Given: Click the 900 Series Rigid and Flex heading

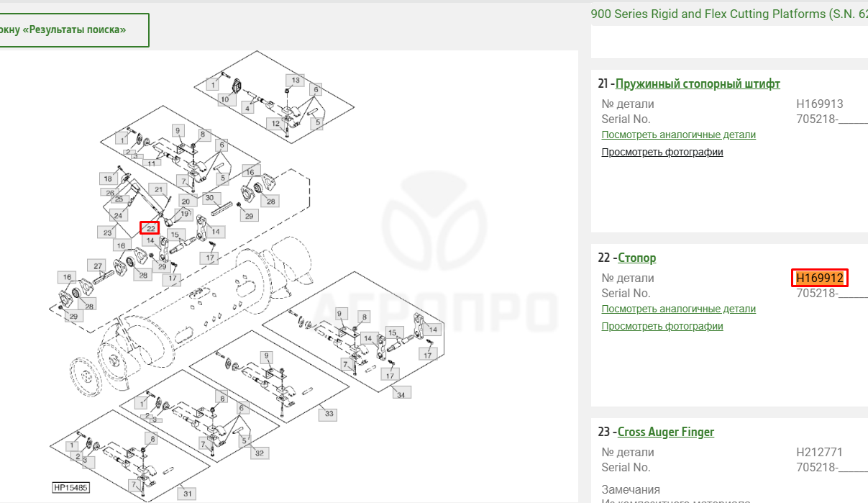Looking at the screenshot, I should click(729, 14).
